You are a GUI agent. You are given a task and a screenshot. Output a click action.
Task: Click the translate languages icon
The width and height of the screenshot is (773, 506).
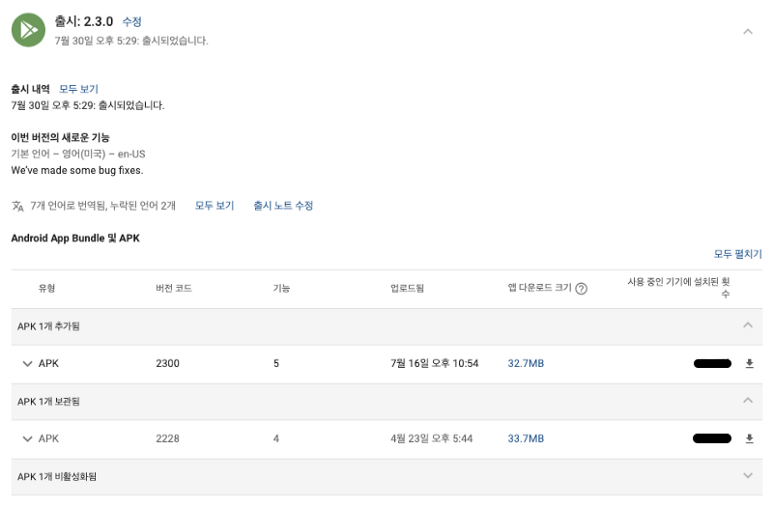click(x=18, y=206)
